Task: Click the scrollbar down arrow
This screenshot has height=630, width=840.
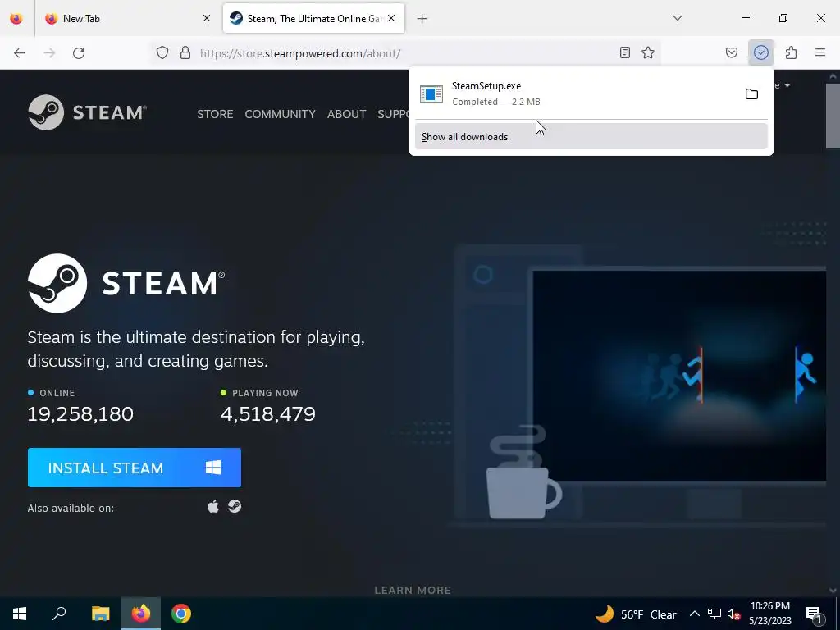Action: (x=833, y=591)
